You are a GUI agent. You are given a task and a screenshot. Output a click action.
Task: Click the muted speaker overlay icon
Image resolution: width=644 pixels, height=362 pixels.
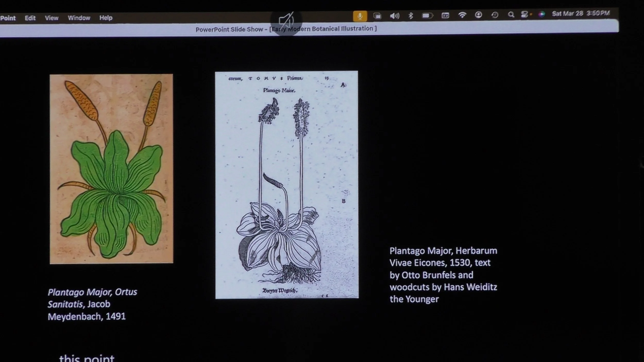[x=286, y=20]
